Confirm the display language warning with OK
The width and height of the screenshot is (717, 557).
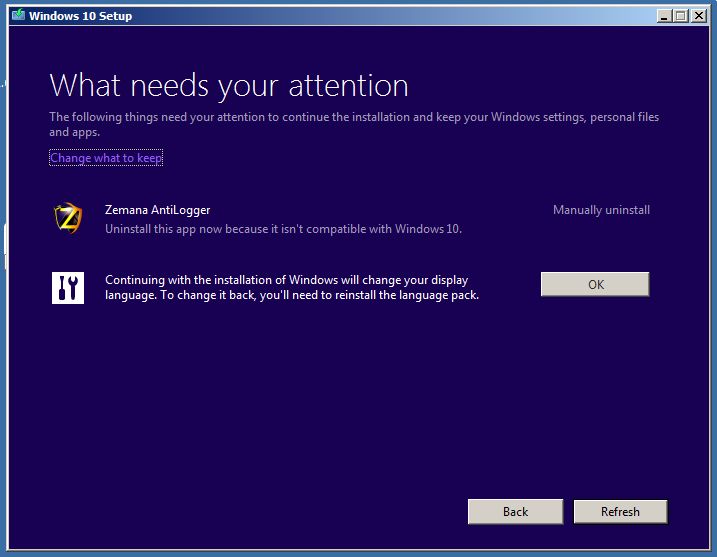[x=595, y=284]
